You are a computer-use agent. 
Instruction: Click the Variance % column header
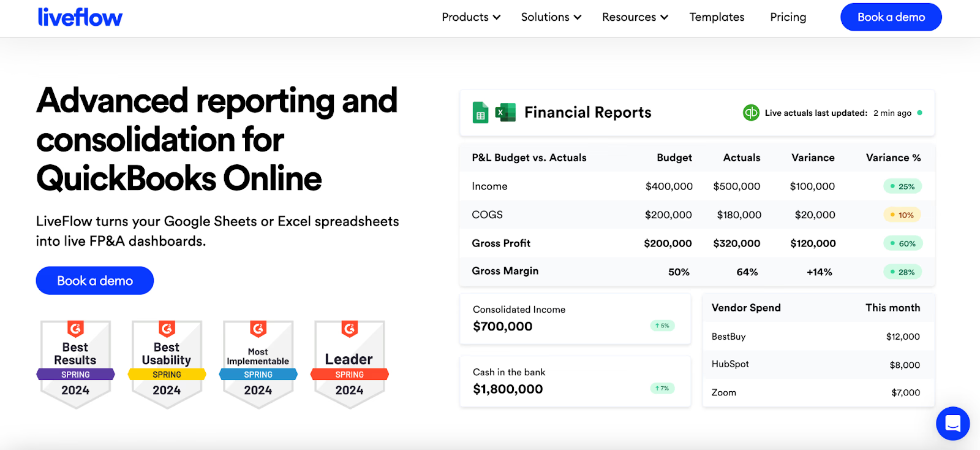click(x=893, y=158)
